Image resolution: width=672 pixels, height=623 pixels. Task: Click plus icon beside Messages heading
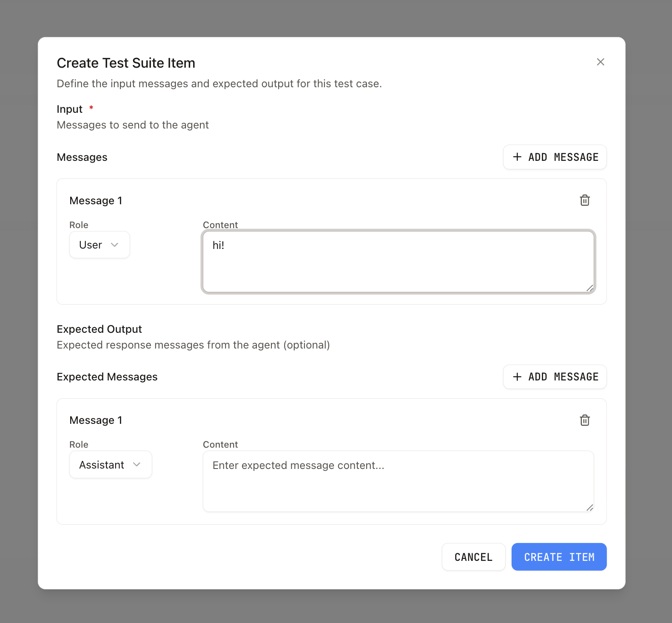[517, 157]
